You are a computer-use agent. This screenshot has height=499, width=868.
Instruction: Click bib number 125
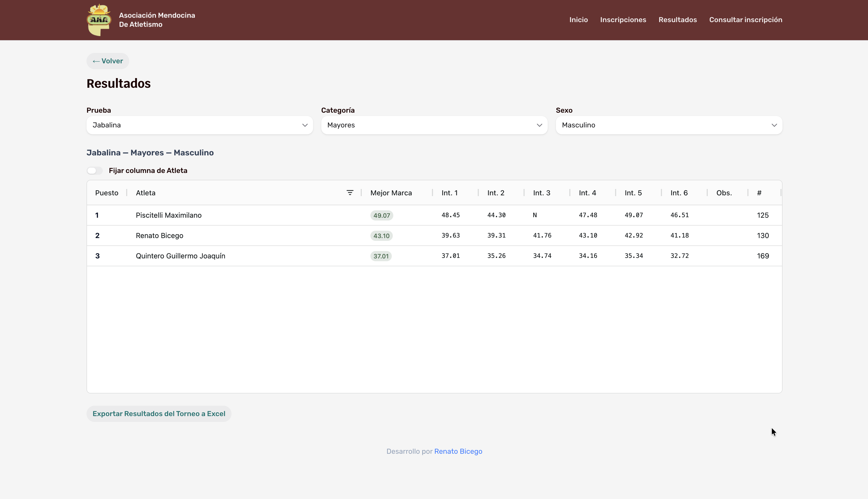tap(763, 215)
